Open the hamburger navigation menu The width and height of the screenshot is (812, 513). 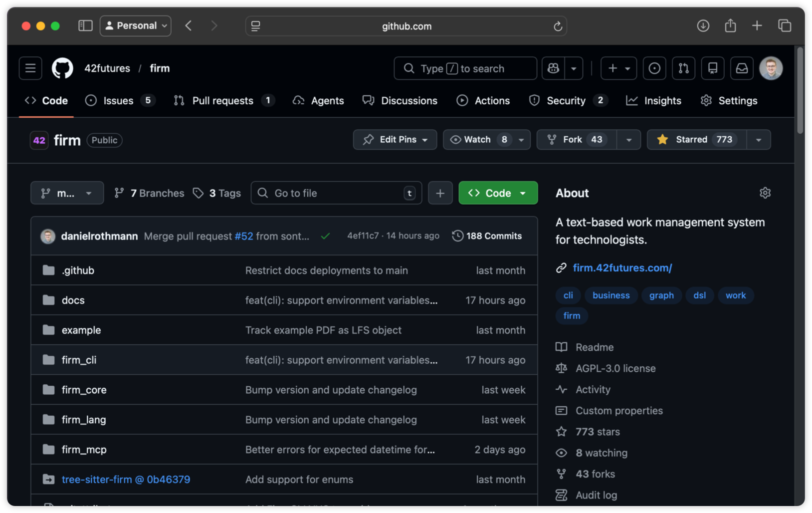(30, 68)
